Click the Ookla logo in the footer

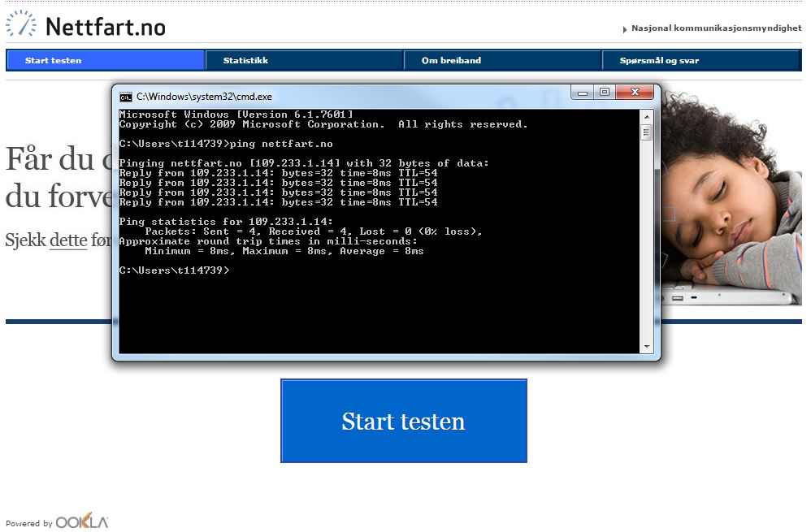click(82, 521)
